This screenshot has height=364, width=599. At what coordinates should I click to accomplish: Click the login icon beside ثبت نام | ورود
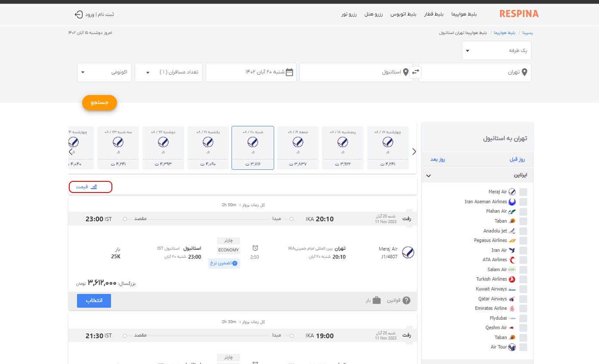[x=78, y=14]
